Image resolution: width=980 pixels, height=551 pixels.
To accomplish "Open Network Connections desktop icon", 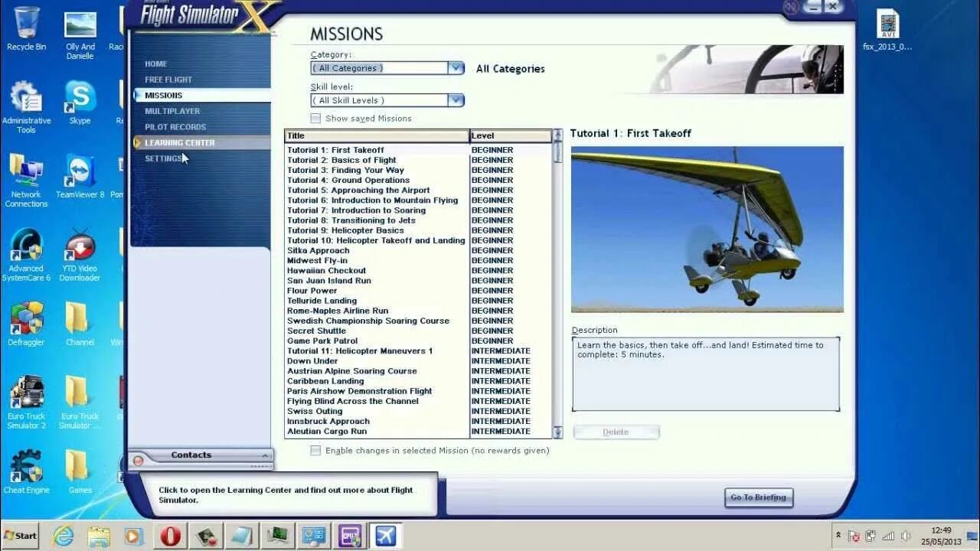I will pos(26,181).
